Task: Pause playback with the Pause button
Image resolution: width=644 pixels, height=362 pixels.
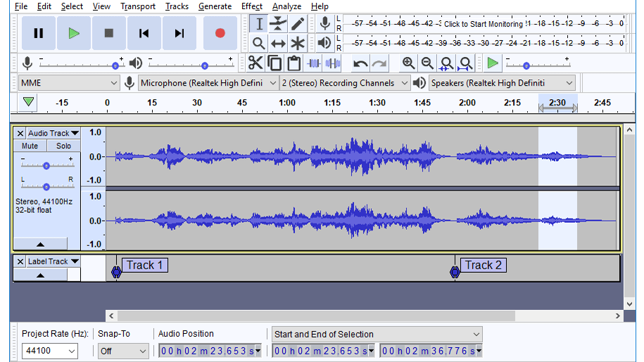Action: (x=39, y=33)
